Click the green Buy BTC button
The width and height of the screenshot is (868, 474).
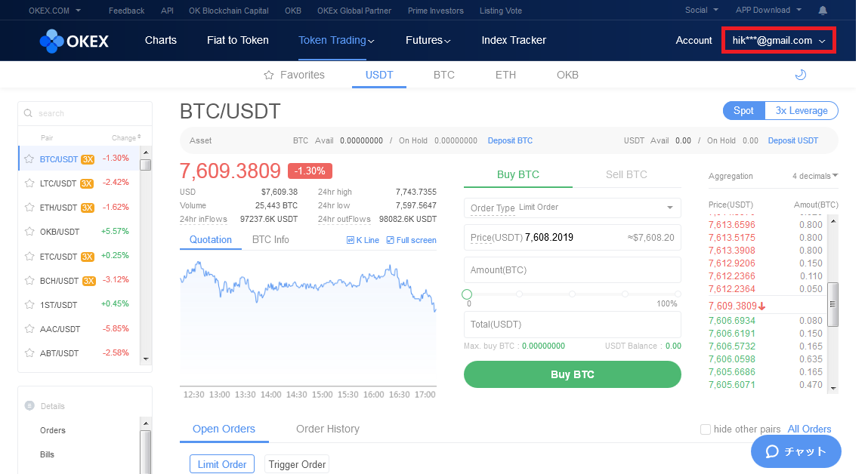[x=573, y=374]
